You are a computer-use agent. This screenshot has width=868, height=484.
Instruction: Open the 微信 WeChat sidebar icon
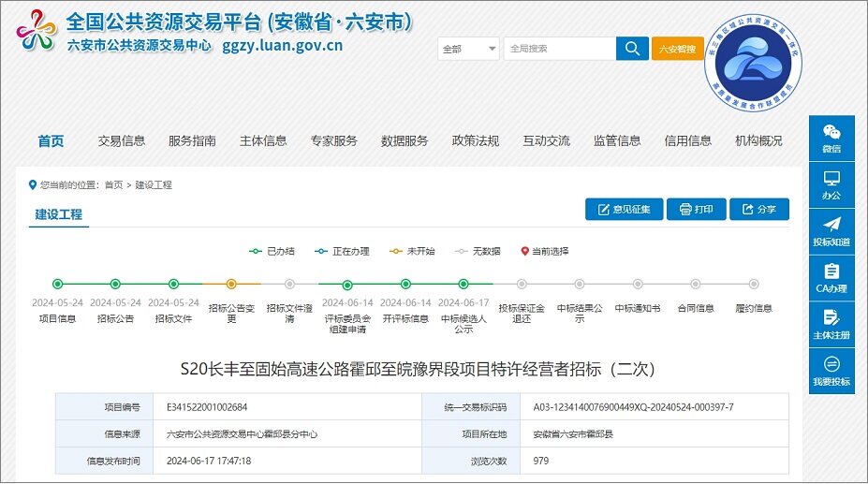831,137
